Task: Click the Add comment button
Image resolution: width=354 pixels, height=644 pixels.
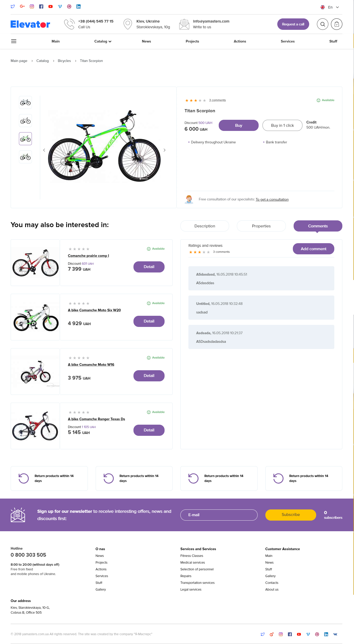Action: [314, 249]
